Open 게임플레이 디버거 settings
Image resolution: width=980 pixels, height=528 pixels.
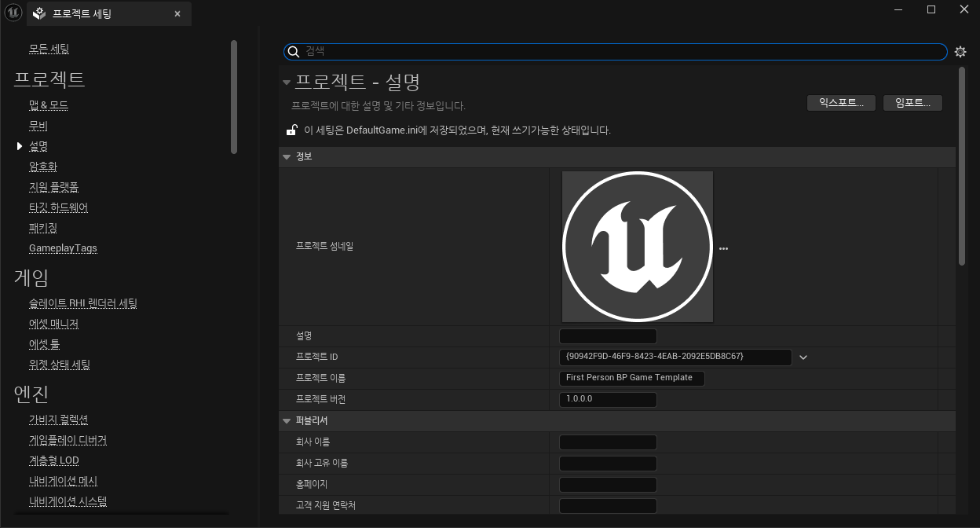click(68, 440)
